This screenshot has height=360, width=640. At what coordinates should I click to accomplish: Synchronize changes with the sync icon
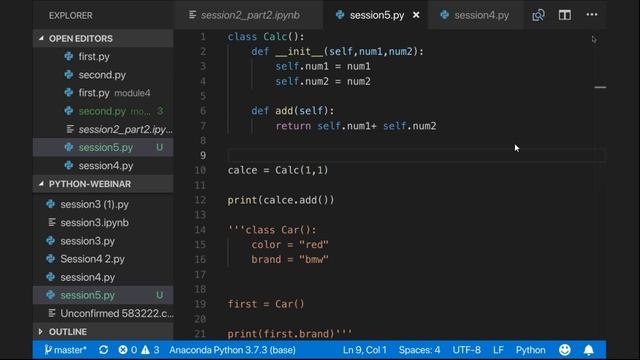[x=103, y=350]
